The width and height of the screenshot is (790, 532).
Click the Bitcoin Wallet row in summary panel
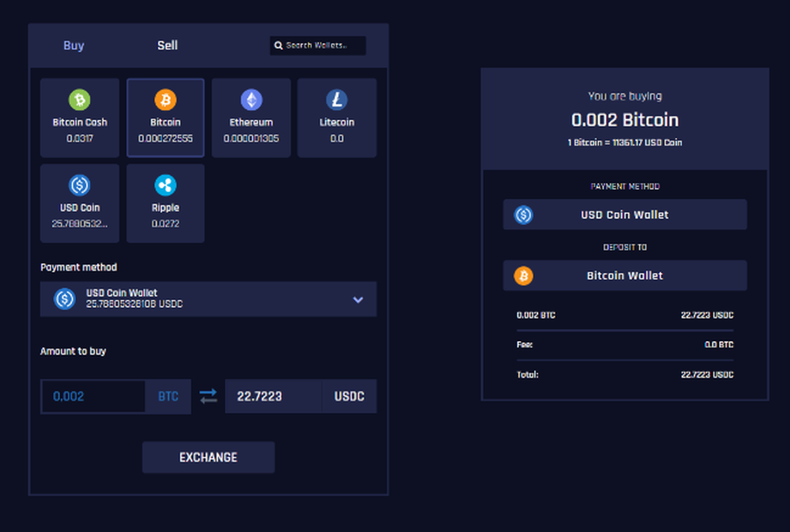[x=625, y=275]
